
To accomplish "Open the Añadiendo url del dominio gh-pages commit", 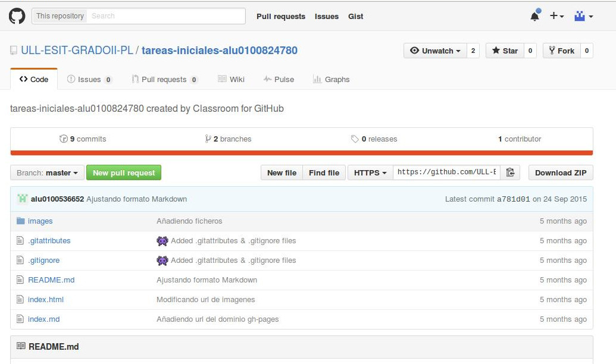I will click(218, 319).
